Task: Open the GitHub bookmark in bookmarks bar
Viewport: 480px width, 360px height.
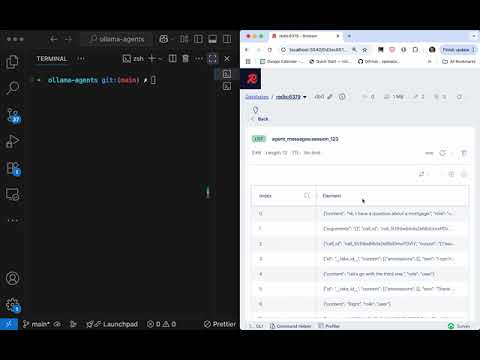Action: [379, 61]
